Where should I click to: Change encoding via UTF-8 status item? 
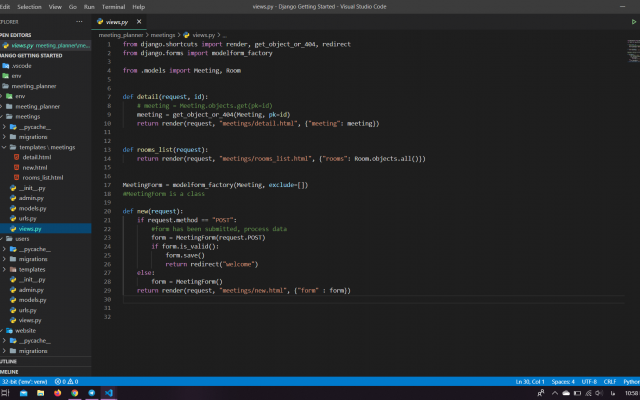point(589,382)
